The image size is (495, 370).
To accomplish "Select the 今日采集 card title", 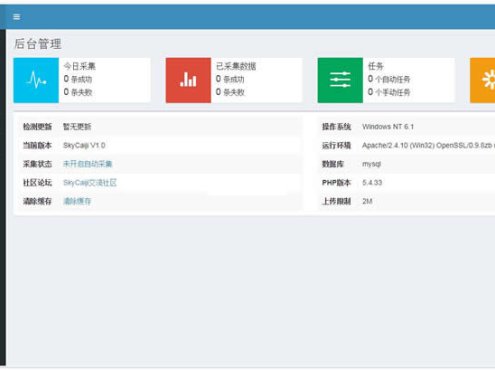I will (x=80, y=66).
